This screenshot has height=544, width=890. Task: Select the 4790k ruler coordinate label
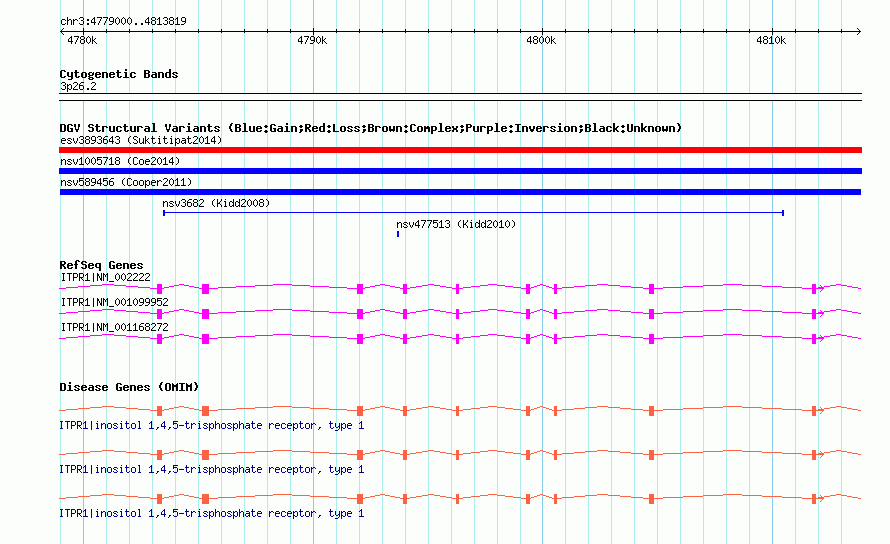coord(312,40)
